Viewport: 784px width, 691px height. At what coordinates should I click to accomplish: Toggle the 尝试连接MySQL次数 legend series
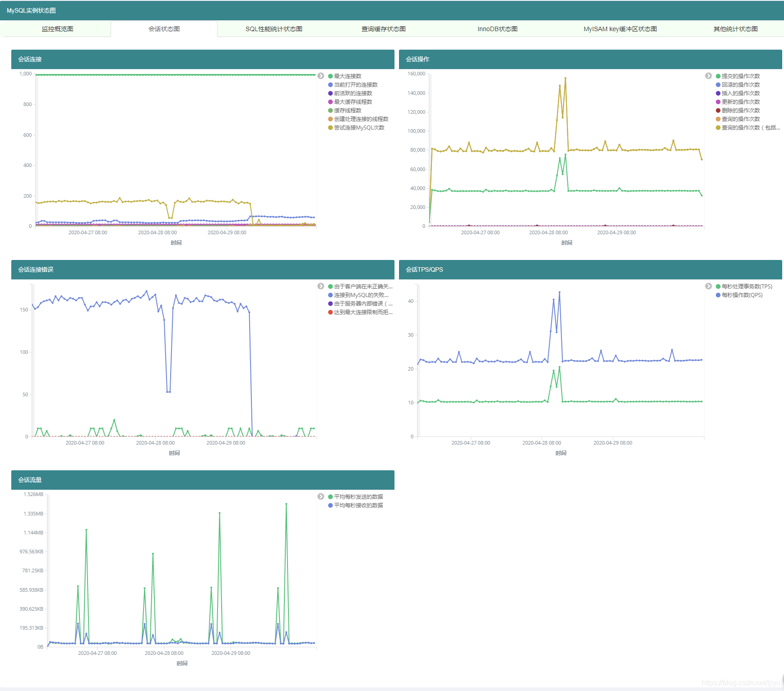click(x=357, y=128)
